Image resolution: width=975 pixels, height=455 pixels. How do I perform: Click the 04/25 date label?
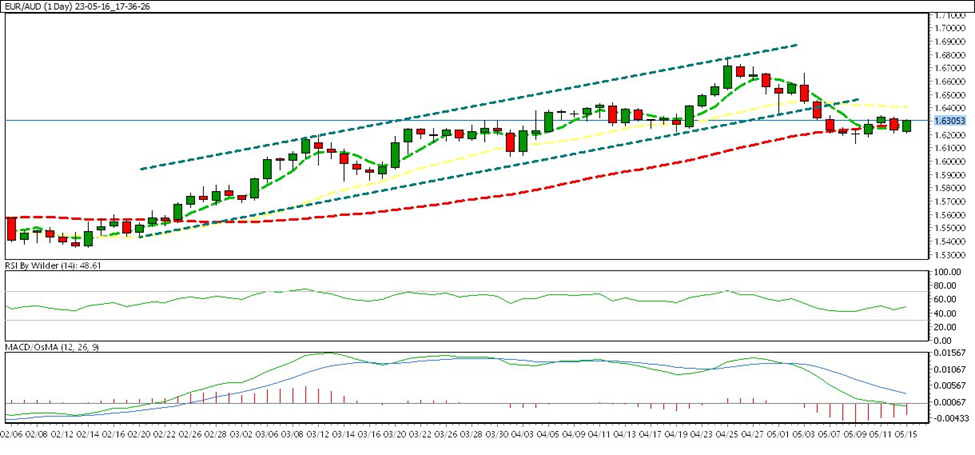tap(727, 434)
